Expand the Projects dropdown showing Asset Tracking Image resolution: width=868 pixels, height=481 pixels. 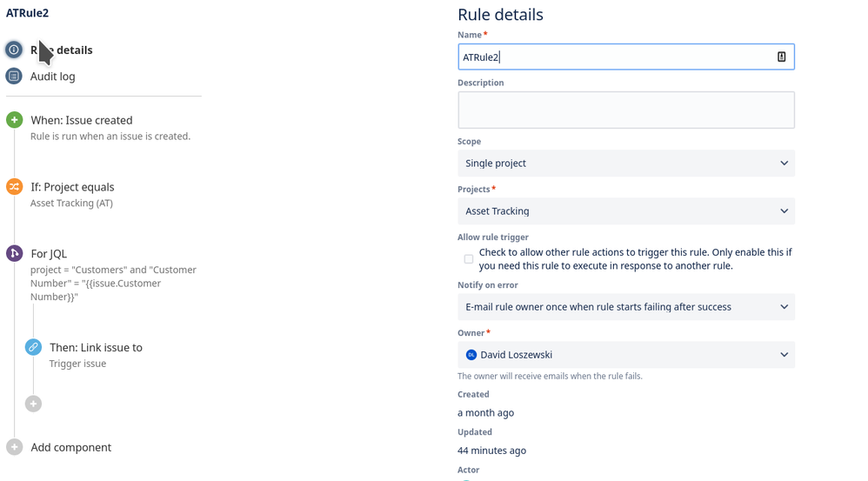pyautogui.click(x=625, y=211)
